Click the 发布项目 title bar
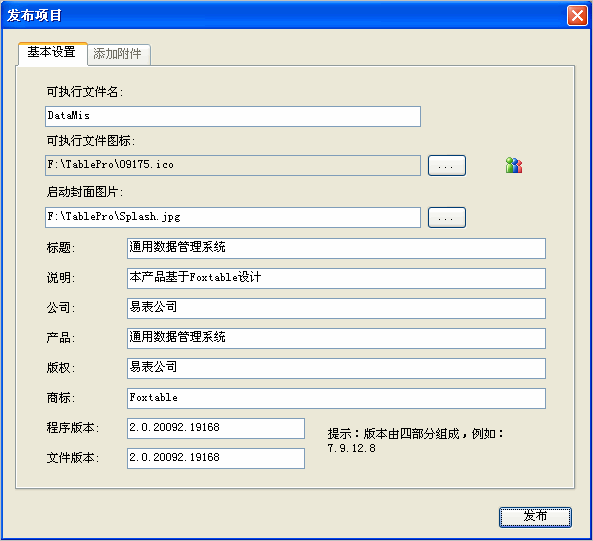Screen dimensions: 593x541 tap(284, 16)
